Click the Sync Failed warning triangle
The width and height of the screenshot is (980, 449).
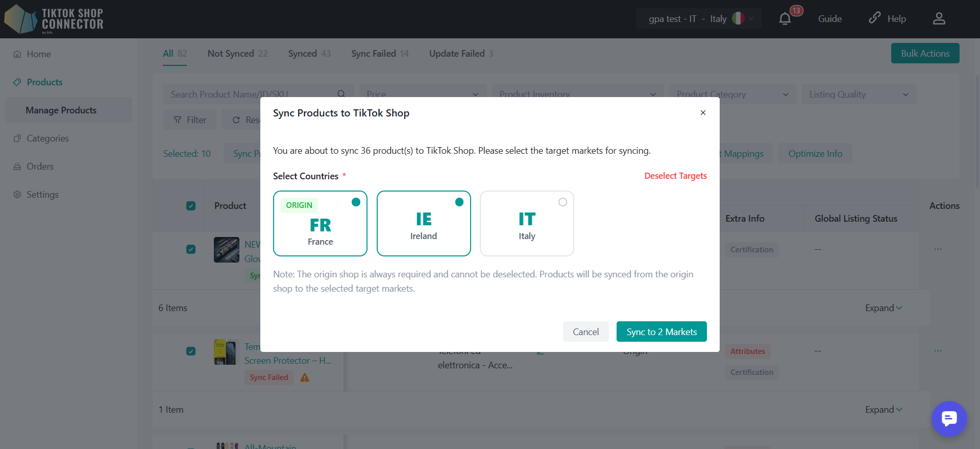pos(305,377)
